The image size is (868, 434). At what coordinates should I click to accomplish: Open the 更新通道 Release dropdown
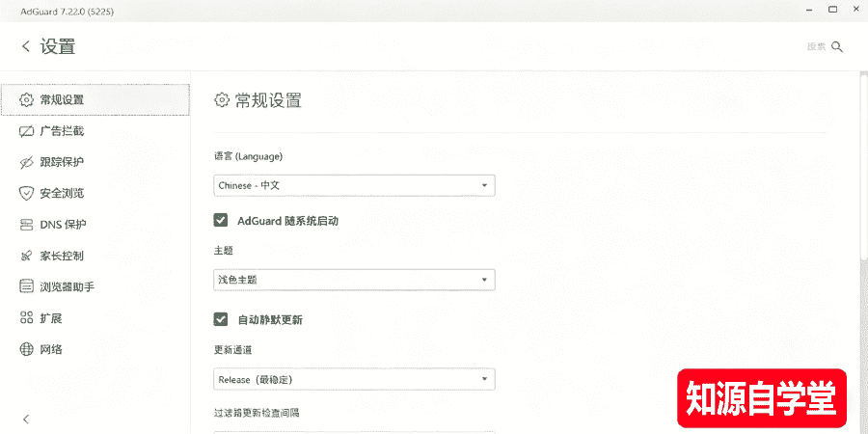point(354,379)
